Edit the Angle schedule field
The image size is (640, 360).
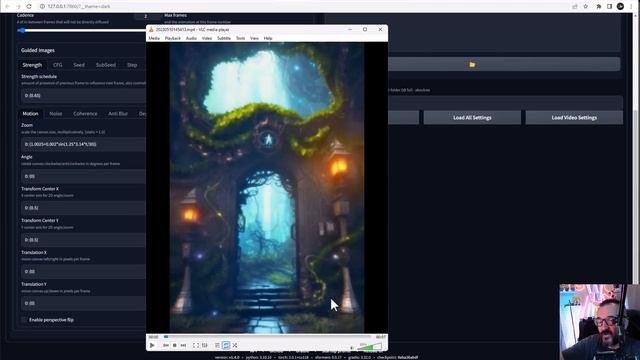pos(83,176)
